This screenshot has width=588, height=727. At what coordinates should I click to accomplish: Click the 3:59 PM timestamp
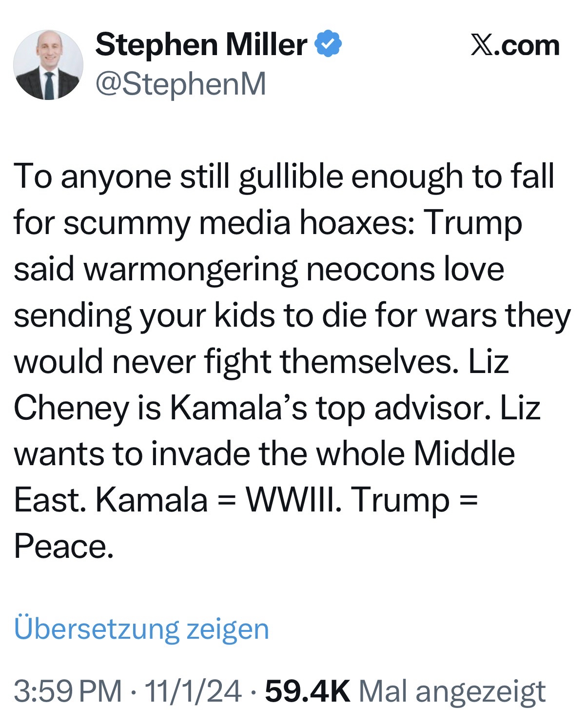point(68,691)
